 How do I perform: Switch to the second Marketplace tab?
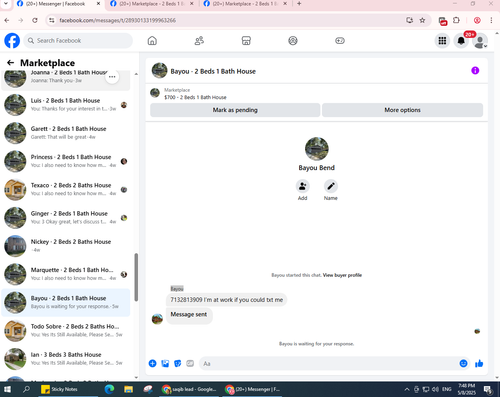(152, 4)
